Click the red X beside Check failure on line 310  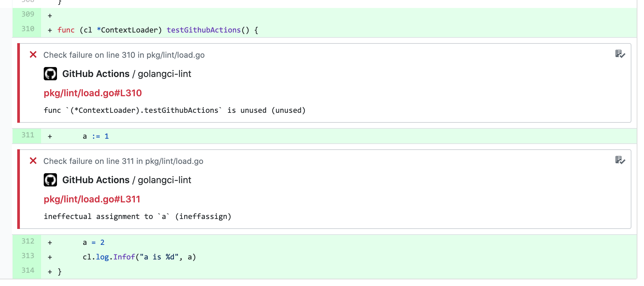[33, 55]
